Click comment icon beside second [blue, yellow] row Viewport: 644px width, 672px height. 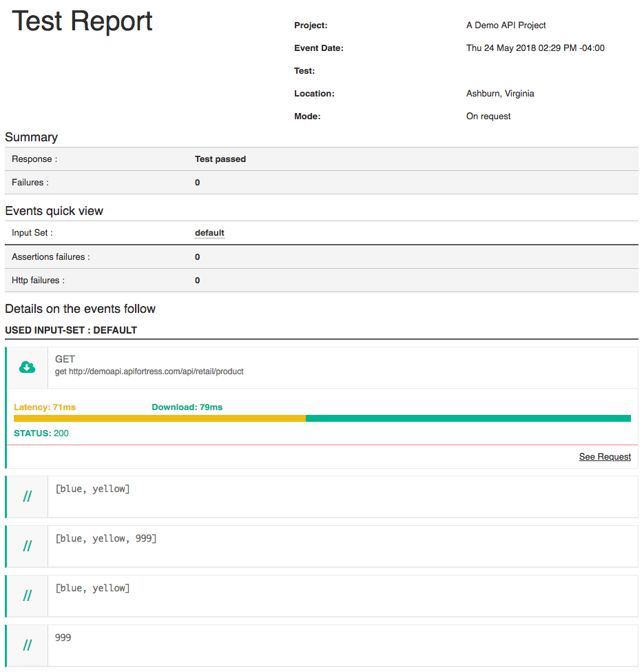(x=28, y=595)
